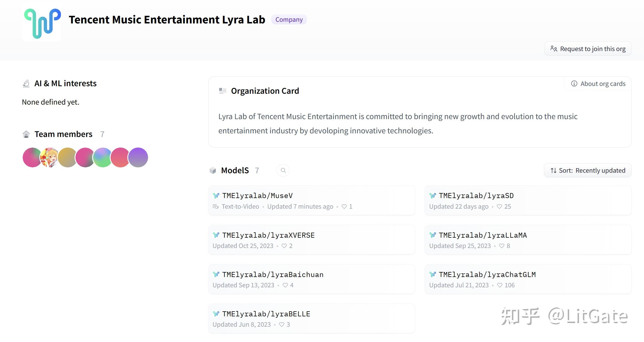This screenshot has width=644, height=342.
Task: Open the TMElyralab/lyraBaichuan model
Action: click(273, 274)
